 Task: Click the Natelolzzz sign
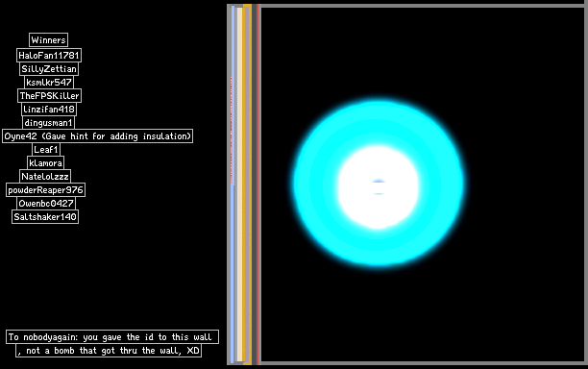point(45,177)
